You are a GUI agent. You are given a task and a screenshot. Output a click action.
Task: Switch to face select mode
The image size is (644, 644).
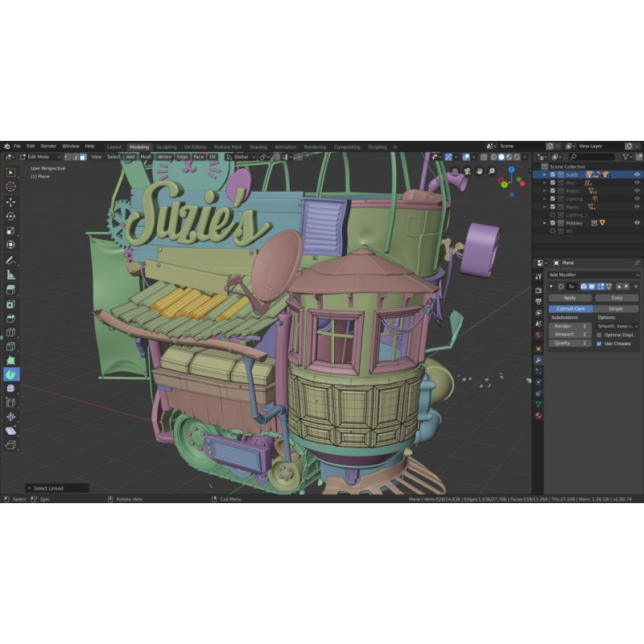pos(83,157)
